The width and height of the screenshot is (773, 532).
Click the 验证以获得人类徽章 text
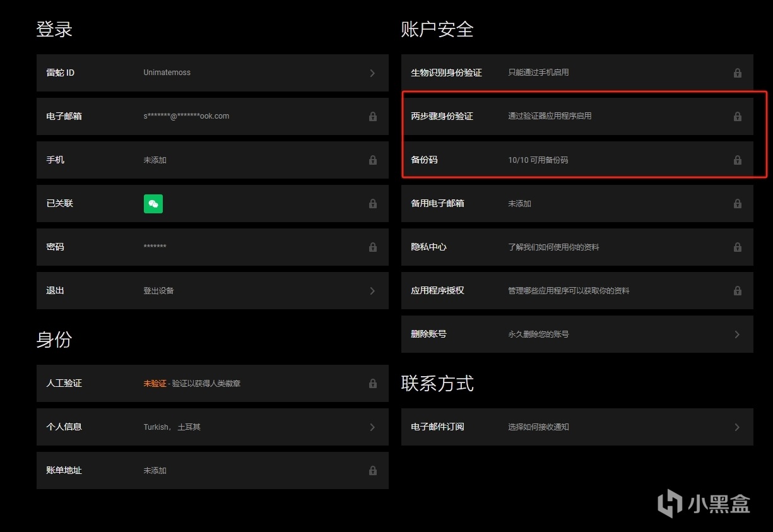[x=206, y=383]
